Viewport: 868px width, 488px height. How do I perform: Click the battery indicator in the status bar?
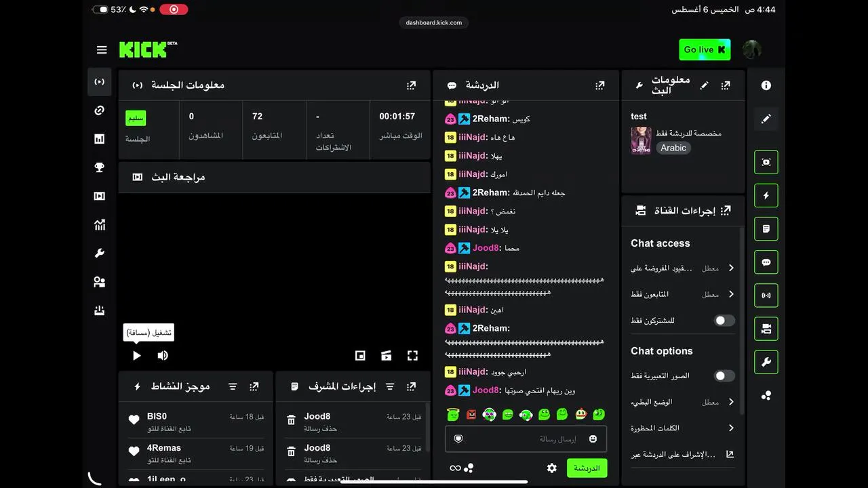[x=100, y=9]
